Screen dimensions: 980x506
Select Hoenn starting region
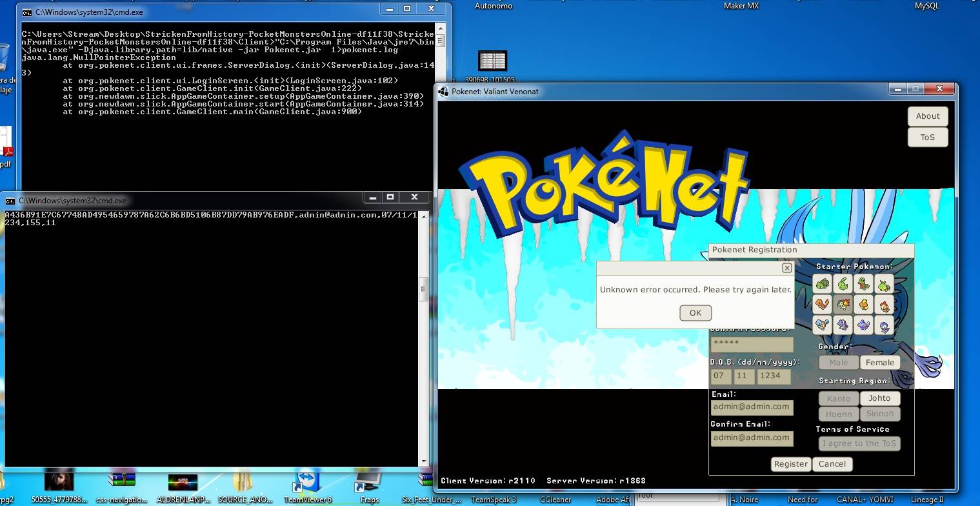point(839,414)
